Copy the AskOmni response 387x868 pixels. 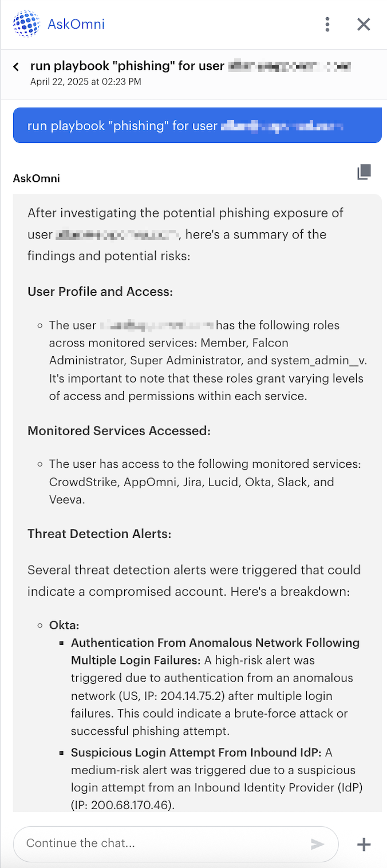(x=364, y=172)
